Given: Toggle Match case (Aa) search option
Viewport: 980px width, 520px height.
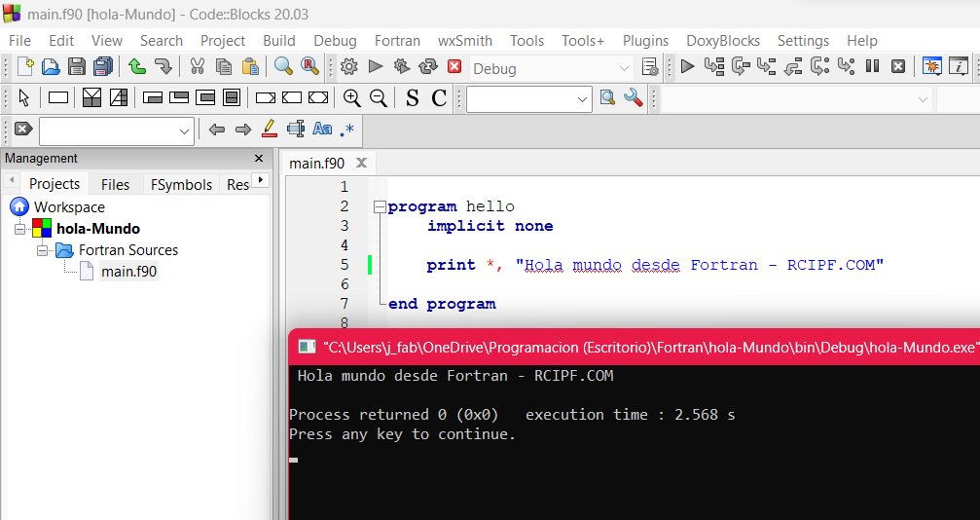Looking at the screenshot, I should [322, 130].
